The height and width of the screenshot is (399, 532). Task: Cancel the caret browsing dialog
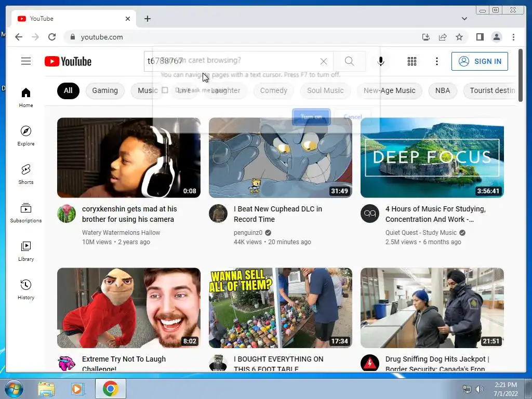point(353,117)
